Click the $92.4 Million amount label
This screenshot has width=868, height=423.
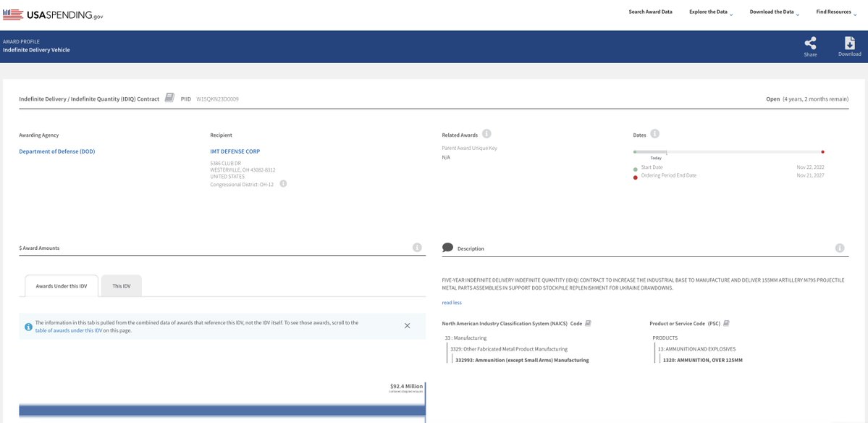tap(406, 387)
